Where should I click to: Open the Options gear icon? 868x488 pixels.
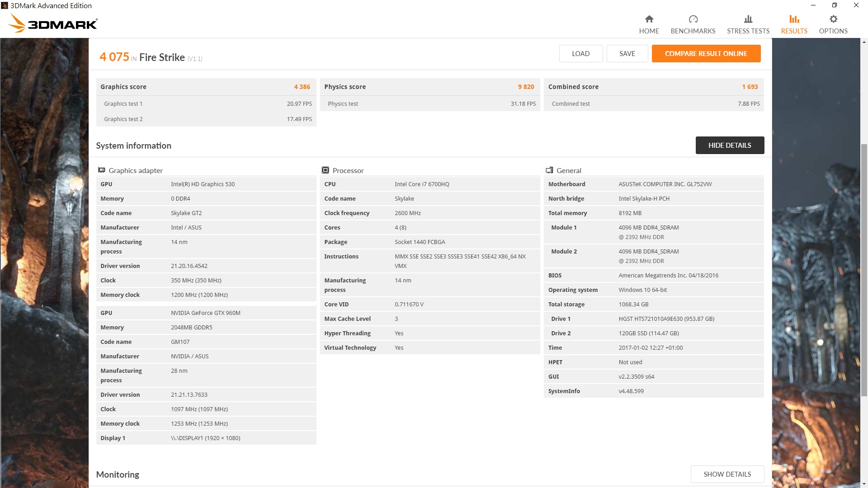[833, 19]
